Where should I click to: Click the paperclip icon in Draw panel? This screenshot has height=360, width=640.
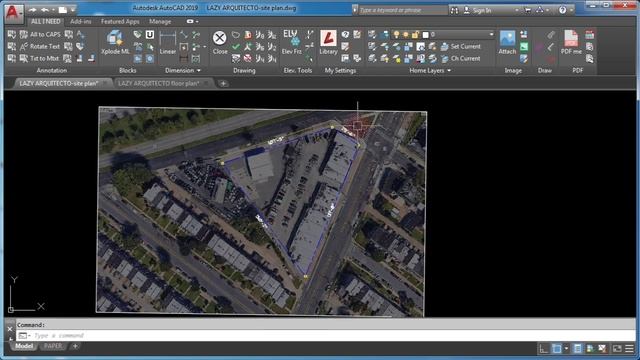pos(551,35)
